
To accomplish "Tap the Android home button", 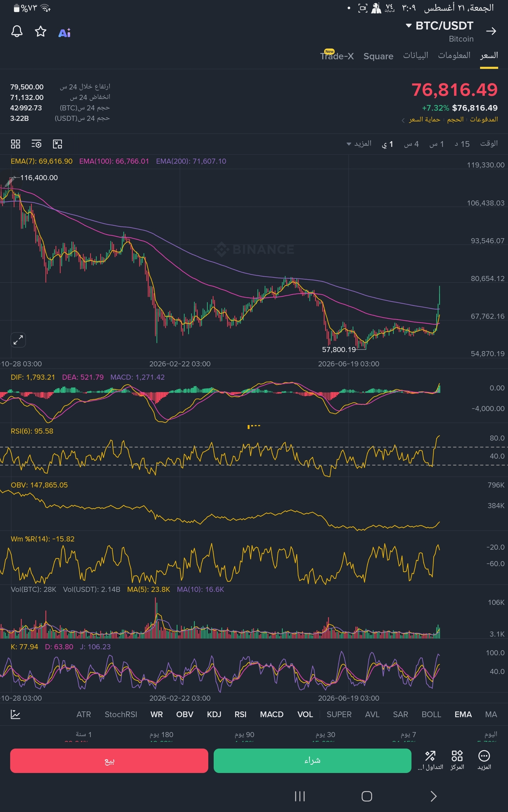I will click(x=366, y=796).
